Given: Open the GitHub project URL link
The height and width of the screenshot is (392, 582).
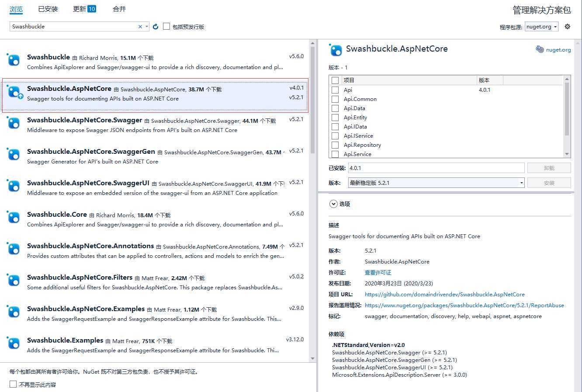Looking at the screenshot, I should 445,294.
